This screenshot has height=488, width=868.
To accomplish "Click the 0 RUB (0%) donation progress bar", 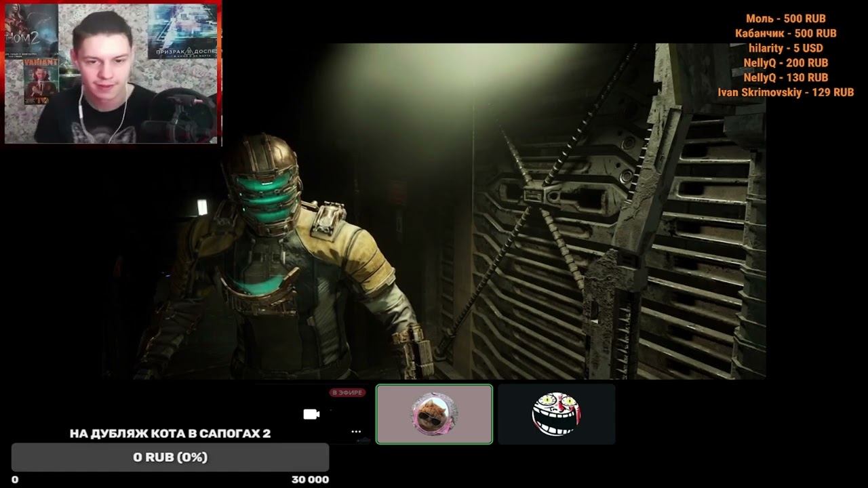I will pyautogui.click(x=170, y=457).
